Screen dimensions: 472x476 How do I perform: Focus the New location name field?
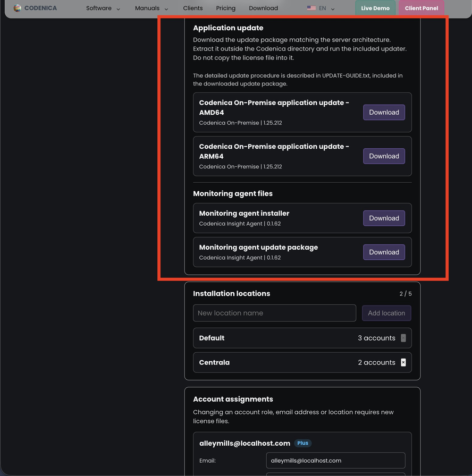point(275,313)
